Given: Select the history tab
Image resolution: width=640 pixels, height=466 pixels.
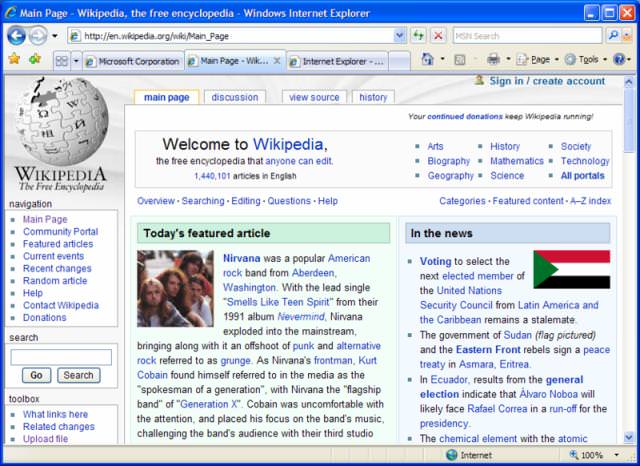Looking at the screenshot, I should (x=373, y=97).
